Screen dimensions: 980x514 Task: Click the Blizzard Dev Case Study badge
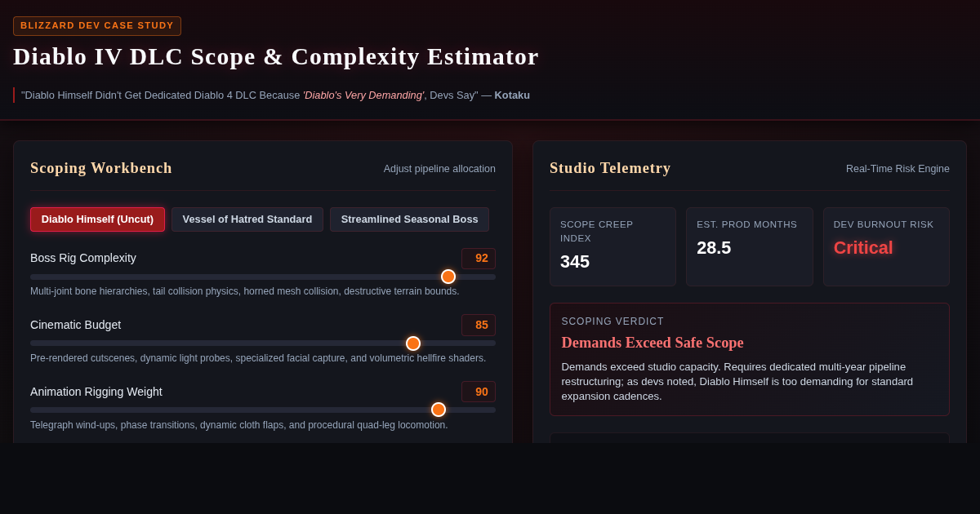[x=97, y=26]
